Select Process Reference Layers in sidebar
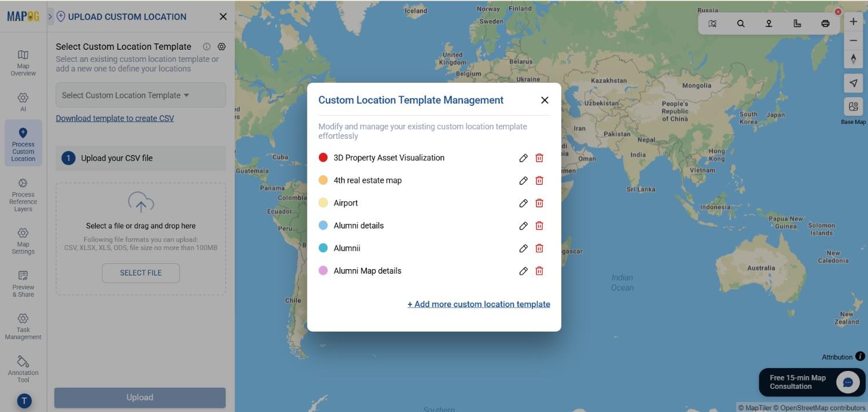 point(23,196)
